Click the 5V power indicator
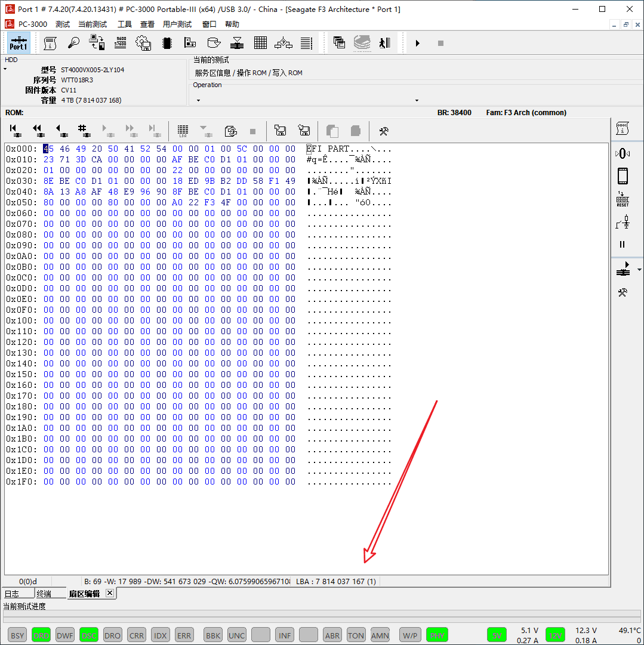Image resolution: width=644 pixels, height=645 pixels. (497, 635)
